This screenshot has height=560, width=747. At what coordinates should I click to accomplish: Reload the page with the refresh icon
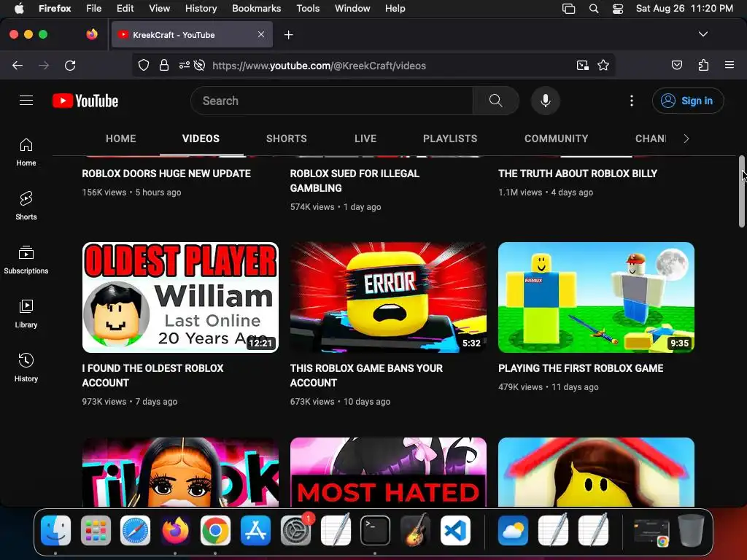click(x=70, y=65)
